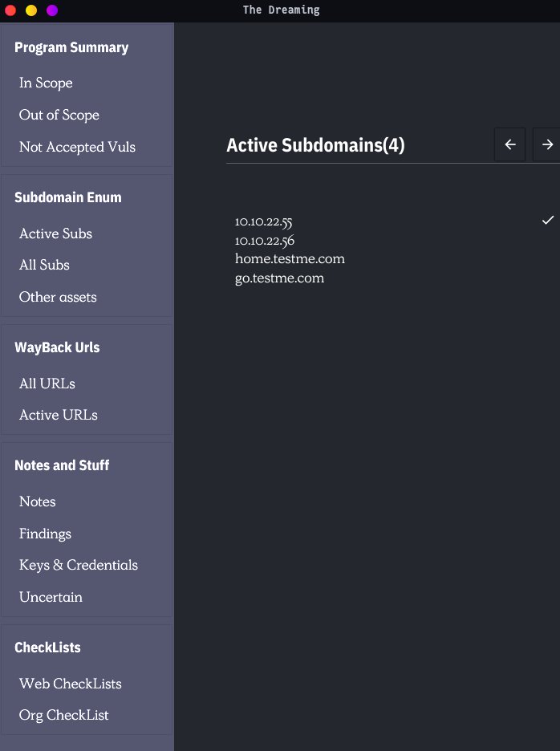Click the left arrow navigation icon
The image size is (560, 751).
pos(510,144)
